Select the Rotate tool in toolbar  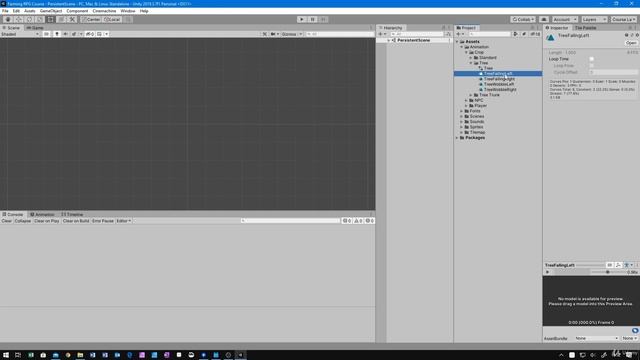(29, 20)
